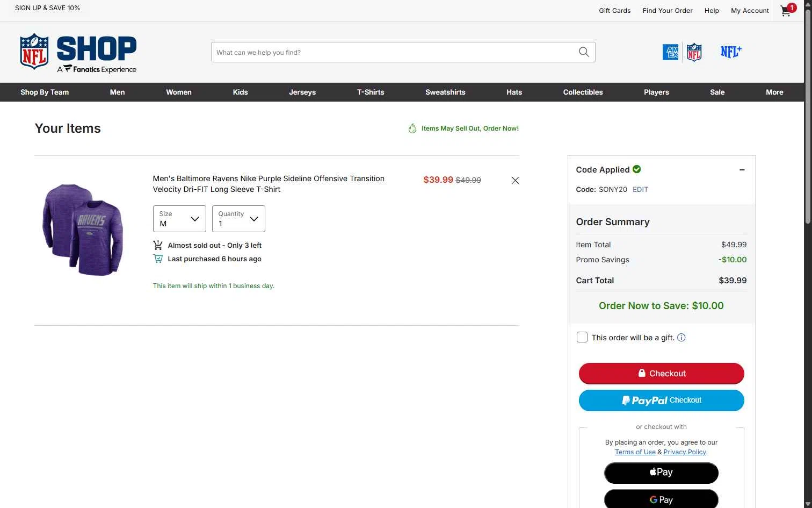The width and height of the screenshot is (812, 508).
Task: Open the Men menu
Action: pos(118,92)
